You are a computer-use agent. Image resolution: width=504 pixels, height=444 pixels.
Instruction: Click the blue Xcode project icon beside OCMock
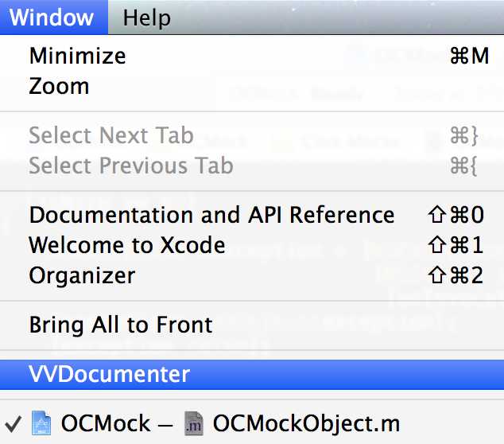click(41, 423)
